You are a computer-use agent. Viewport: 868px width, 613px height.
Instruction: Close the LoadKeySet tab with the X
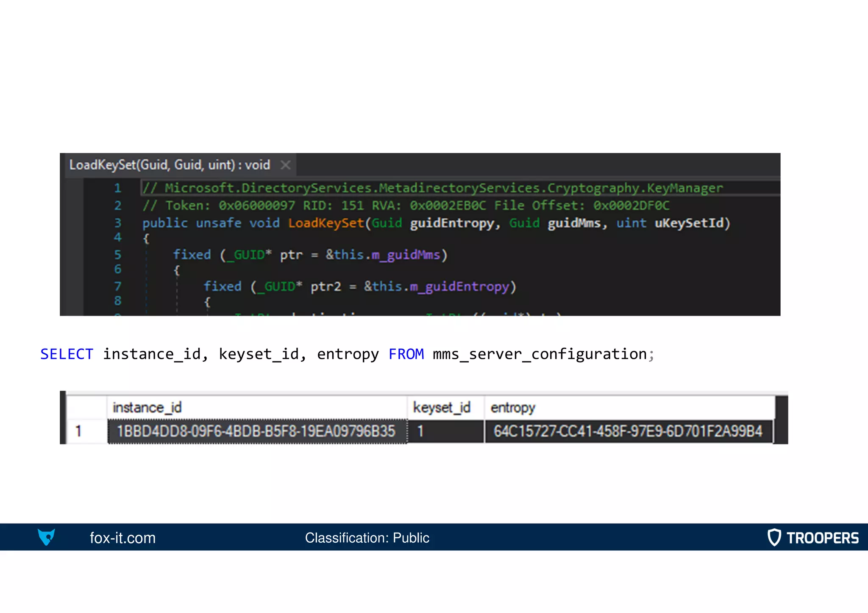286,165
